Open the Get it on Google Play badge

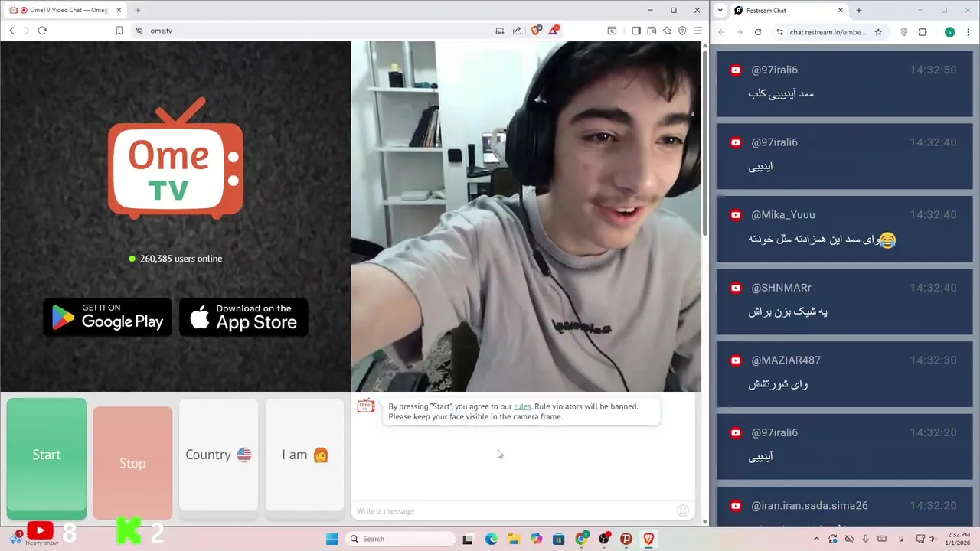coord(107,317)
